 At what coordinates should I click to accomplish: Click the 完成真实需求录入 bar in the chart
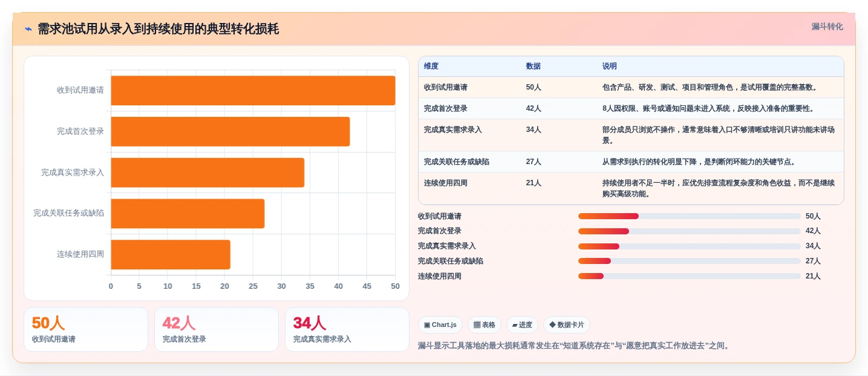tap(207, 173)
